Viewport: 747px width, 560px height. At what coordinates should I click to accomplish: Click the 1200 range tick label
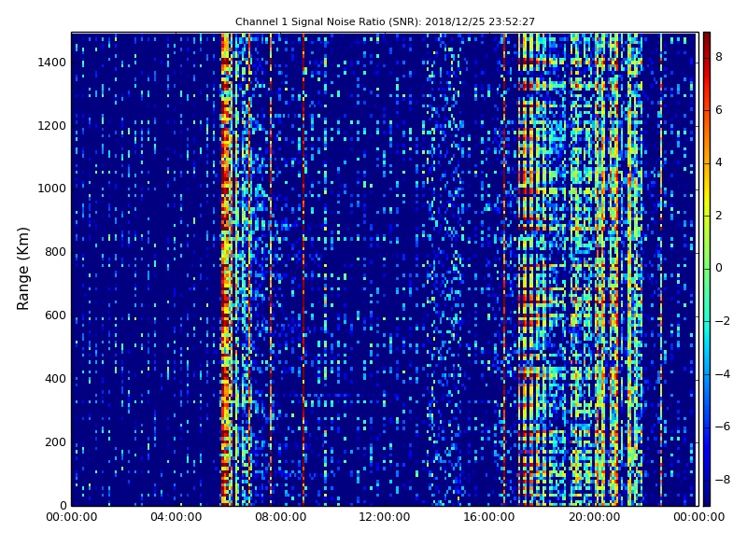[52, 126]
